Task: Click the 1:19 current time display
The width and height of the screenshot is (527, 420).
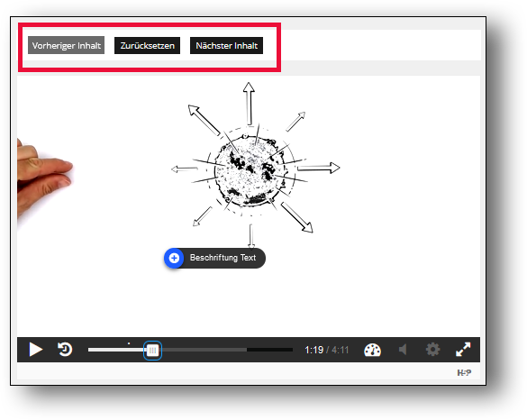Action: (313, 350)
